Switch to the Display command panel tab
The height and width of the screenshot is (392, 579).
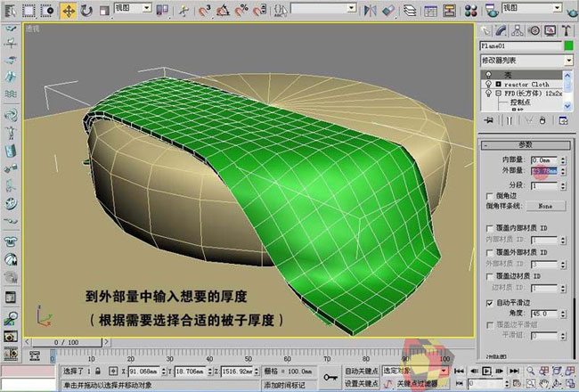pyautogui.click(x=550, y=30)
